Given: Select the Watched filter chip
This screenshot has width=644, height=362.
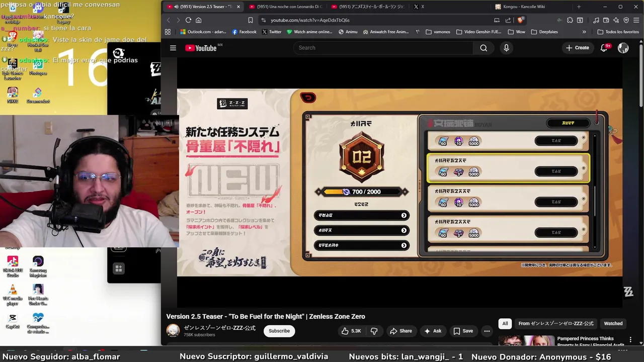Looking at the screenshot, I should click(x=613, y=323).
